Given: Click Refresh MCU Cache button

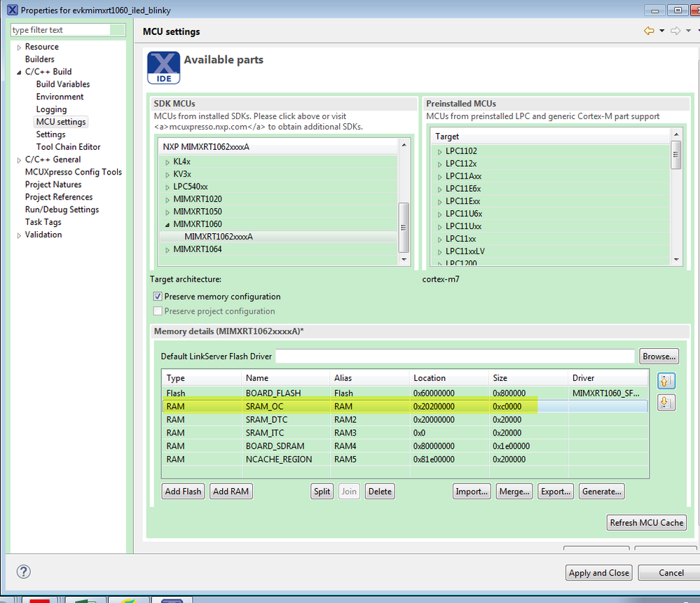Looking at the screenshot, I should tap(647, 522).
